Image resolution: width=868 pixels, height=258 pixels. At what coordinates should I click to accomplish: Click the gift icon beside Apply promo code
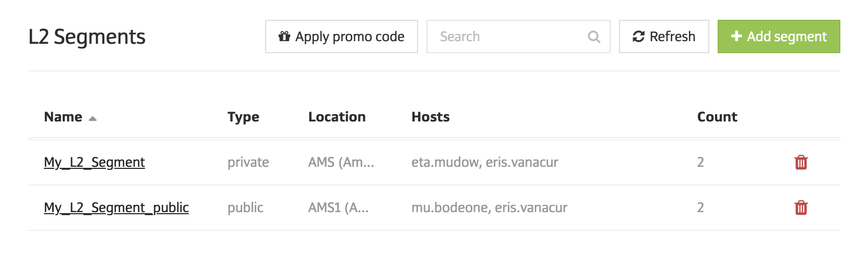pyautogui.click(x=284, y=36)
